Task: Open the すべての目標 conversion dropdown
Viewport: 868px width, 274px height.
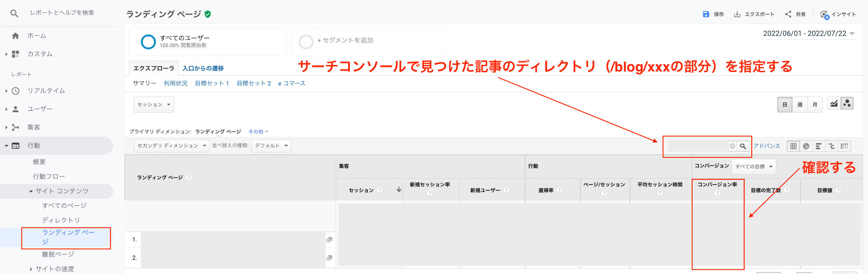Action: coord(754,166)
